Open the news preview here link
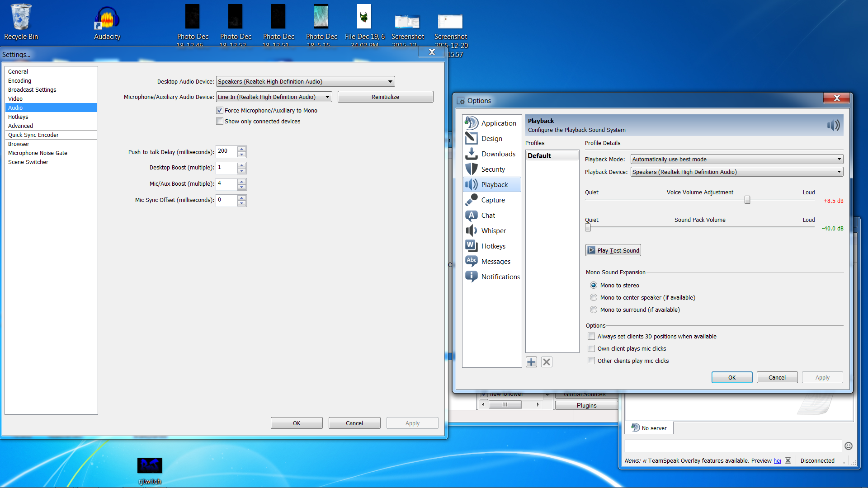Viewport: 868px width, 488px height. tap(777, 460)
